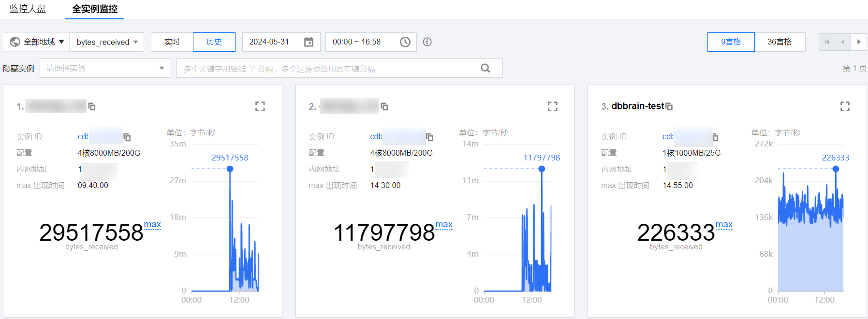
Task: Click the info icon next to time range
Action: (x=427, y=42)
